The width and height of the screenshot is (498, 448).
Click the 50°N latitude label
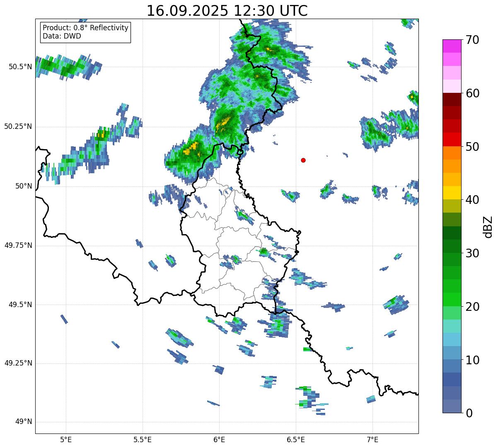click(x=24, y=186)
